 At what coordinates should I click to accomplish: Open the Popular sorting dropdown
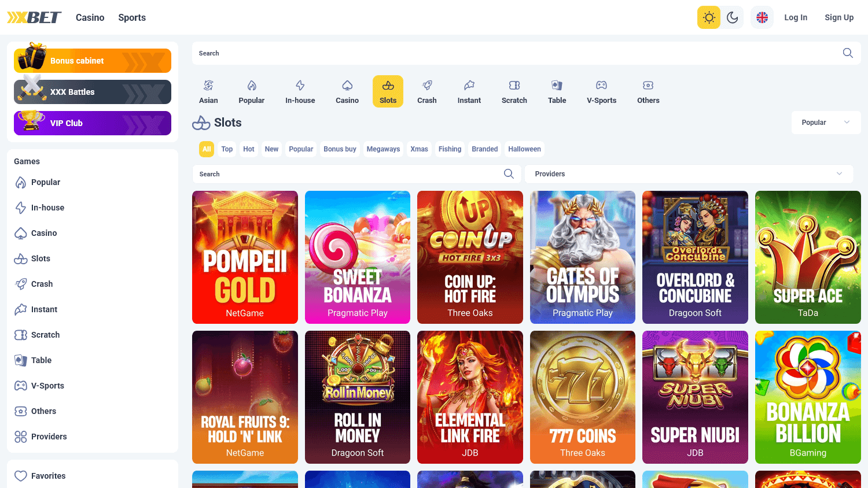(x=826, y=122)
